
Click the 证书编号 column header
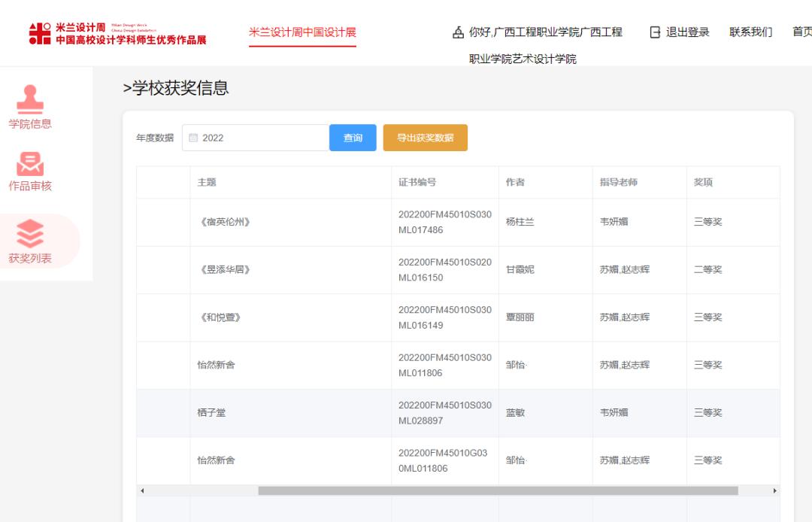(417, 183)
